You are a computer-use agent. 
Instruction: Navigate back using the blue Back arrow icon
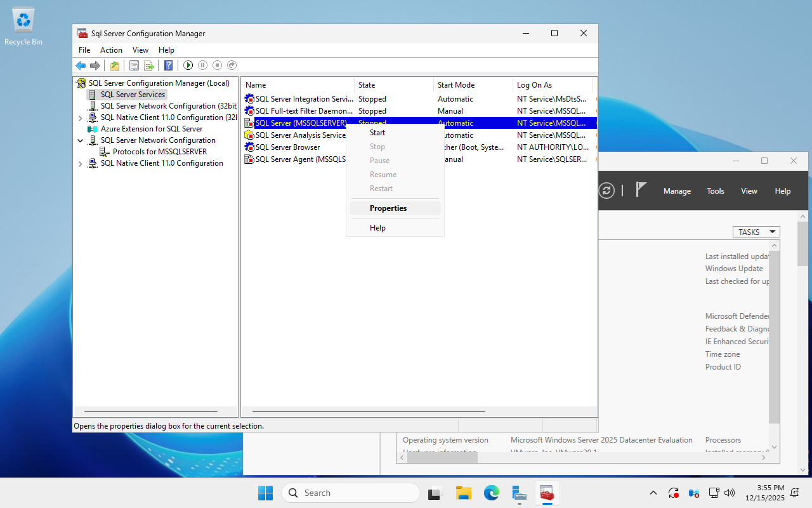80,65
